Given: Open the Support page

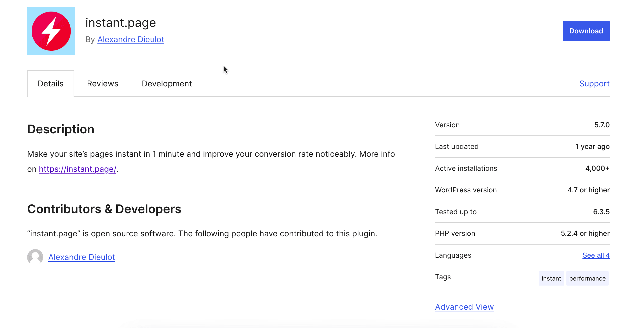Looking at the screenshot, I should click(594, 83).
